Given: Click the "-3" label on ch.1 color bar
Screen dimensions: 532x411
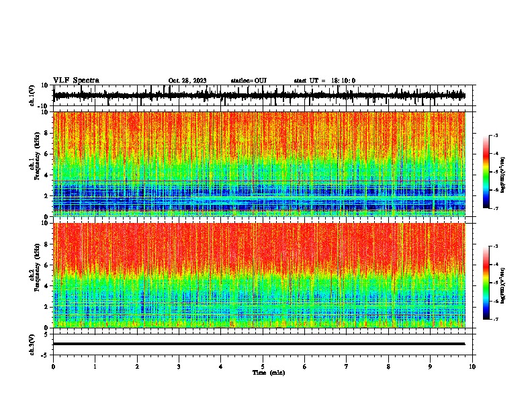Looking at the screenshot, I should coord(496,135).
